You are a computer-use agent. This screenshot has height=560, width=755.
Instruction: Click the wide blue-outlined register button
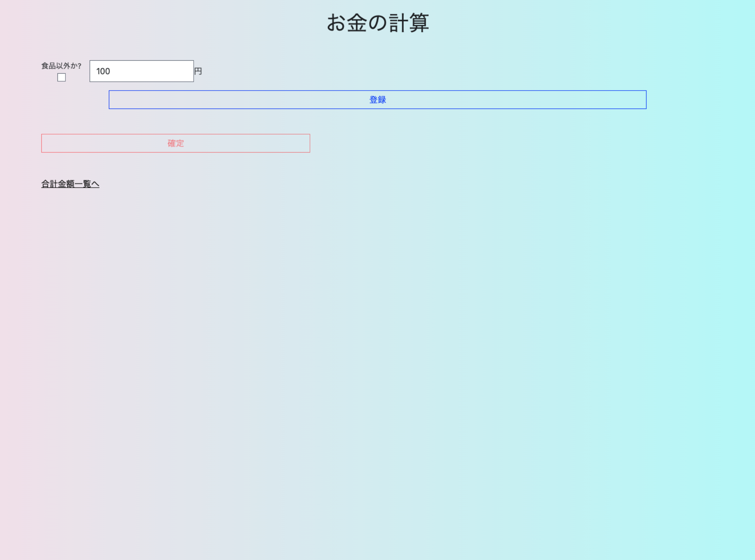click(377, 100)
